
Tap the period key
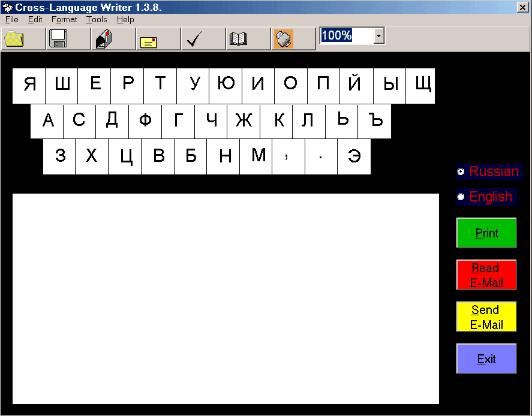(321, 156)
